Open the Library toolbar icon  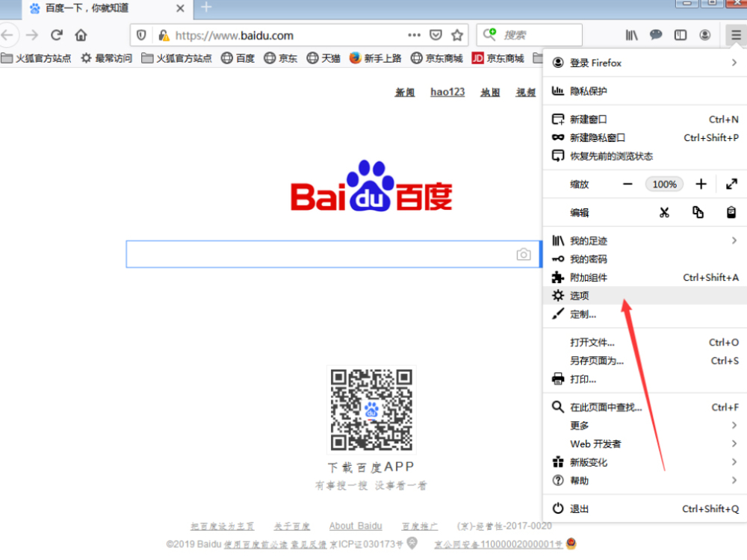[632, 35]
